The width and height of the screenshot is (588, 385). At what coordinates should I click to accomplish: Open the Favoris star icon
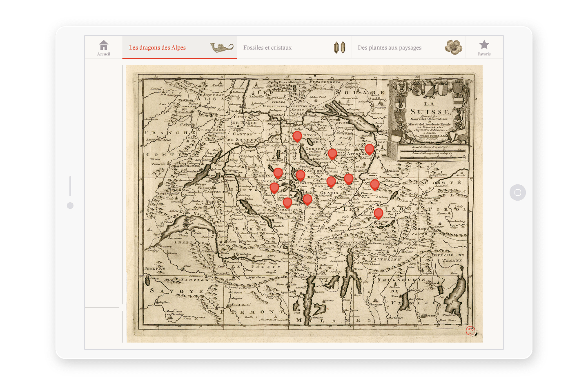coord(484,48)
